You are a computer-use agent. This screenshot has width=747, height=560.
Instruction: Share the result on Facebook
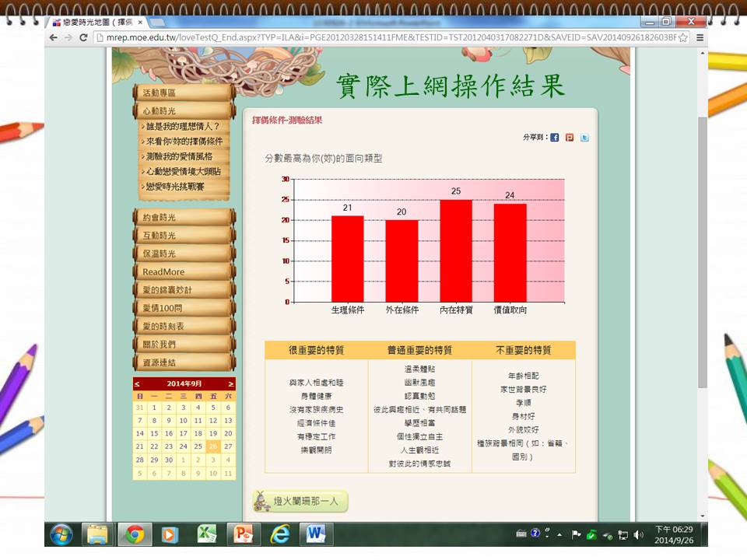pos(555,138)
